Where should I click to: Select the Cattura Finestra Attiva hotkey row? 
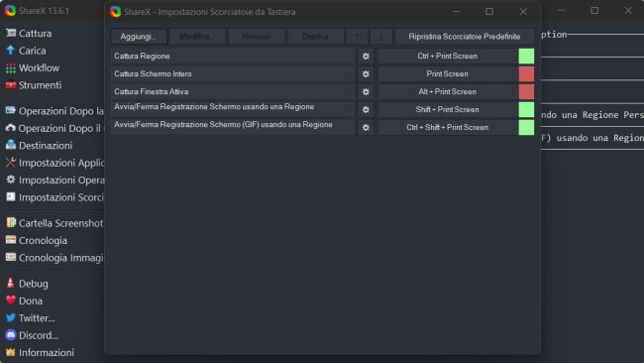click(233, 91)
